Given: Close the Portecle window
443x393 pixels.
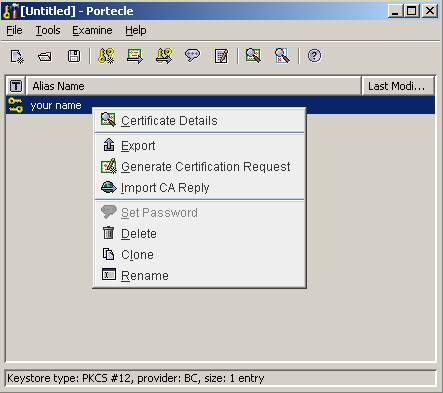Looking at the screenshot, I should click(x=430, y=11).
